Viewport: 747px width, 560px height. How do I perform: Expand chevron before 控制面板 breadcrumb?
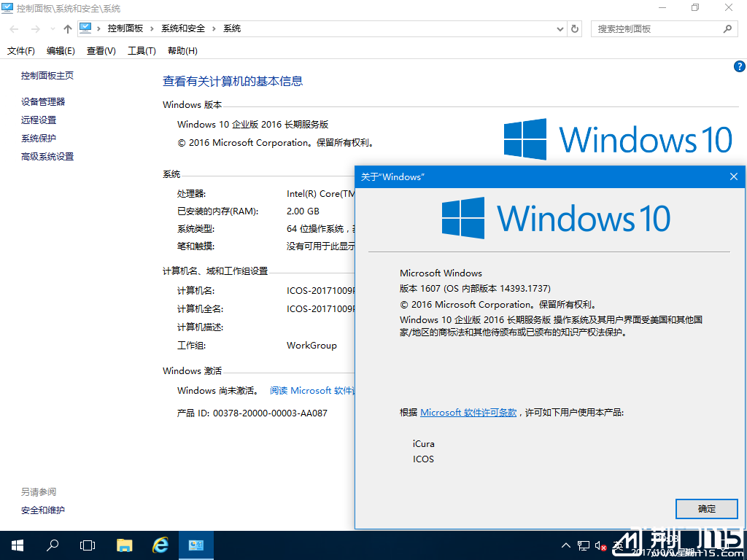[x=98, y=28]
